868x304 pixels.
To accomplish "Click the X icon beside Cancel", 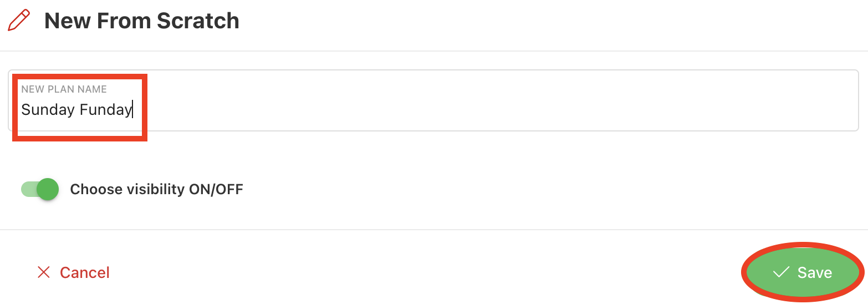I will [43, 272].
